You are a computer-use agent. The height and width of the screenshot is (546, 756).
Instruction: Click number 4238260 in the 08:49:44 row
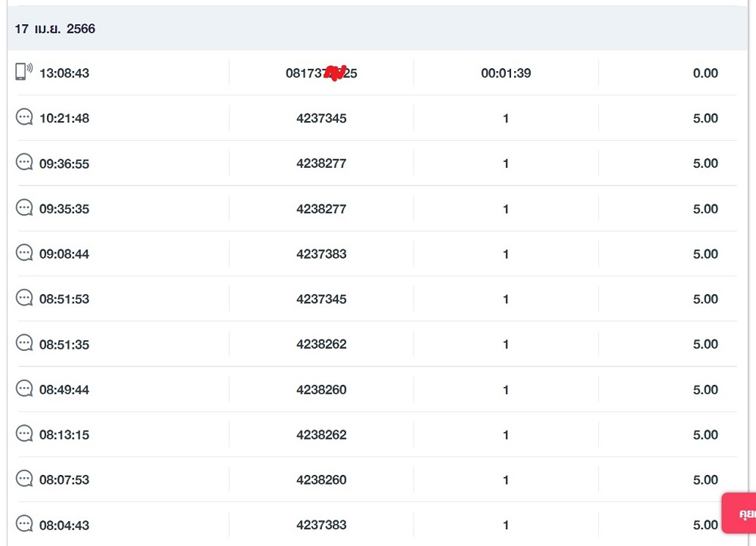point(321,390)
